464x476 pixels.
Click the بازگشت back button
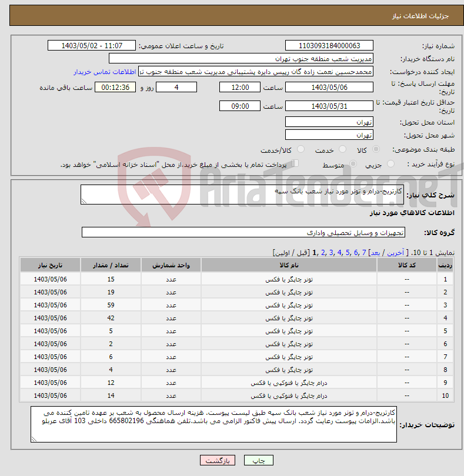click(217, 460)
